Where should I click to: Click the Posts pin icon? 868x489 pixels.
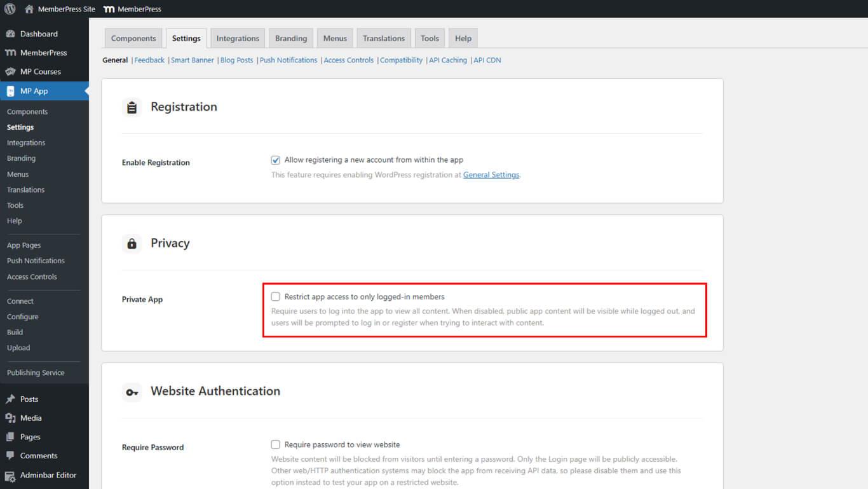click(x=10, y=399)
